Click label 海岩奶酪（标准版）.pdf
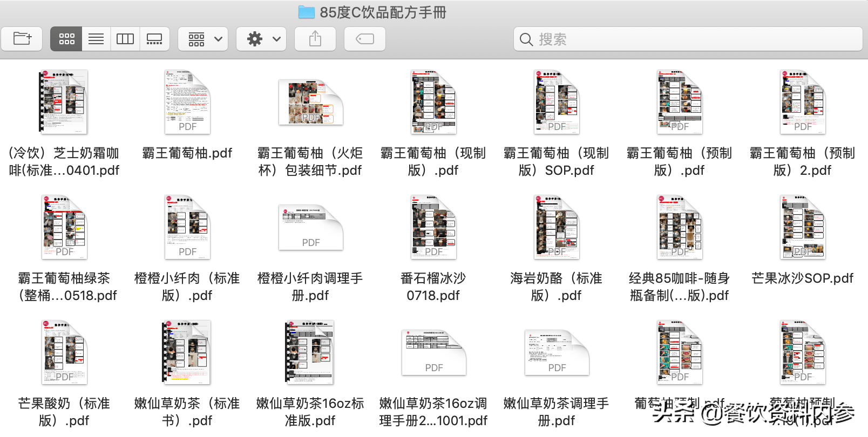Screen dimensions: 868x437 pyautogui.click(x=557, y=287)
